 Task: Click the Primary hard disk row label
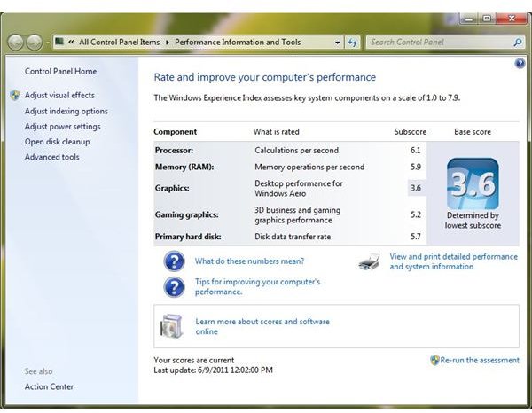tap(188, 237)
